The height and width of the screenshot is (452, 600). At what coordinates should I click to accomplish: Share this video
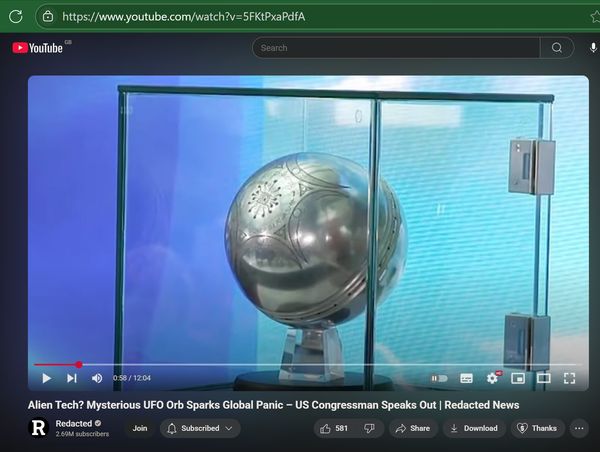(x=411, y=428)
